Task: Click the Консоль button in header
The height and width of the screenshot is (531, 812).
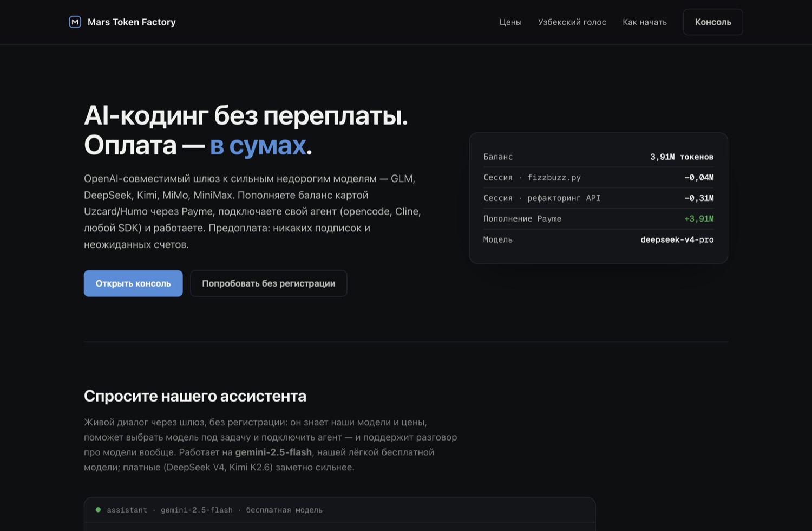Action: (713, 22)
